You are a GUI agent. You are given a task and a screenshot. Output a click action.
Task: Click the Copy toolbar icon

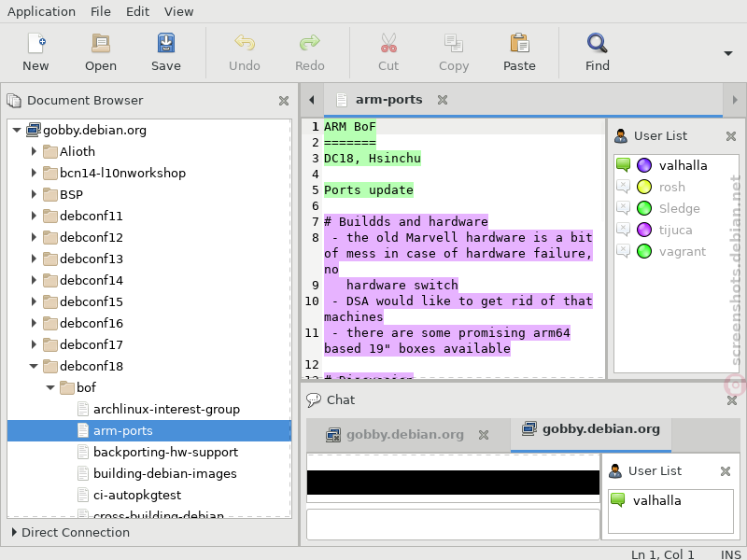[x=454, y=43]
